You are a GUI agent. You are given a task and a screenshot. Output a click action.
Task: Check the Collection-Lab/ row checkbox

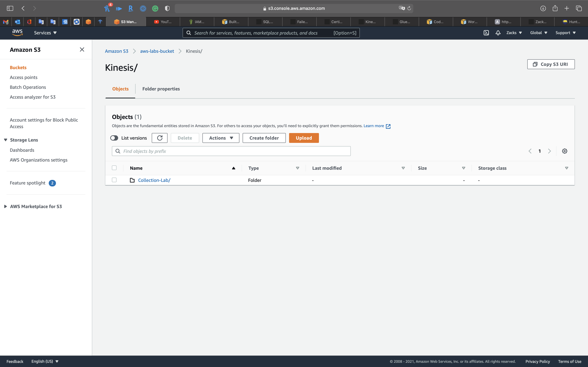pos(114,180)
